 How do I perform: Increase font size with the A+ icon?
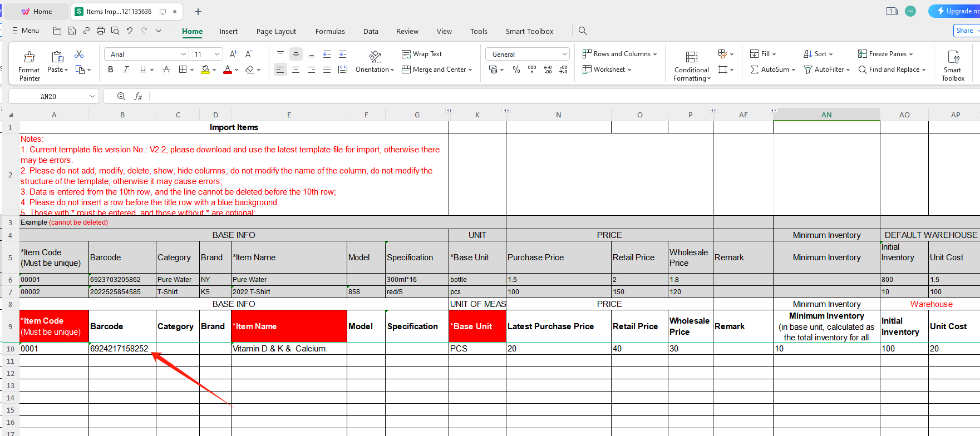[x=233, y=54]
